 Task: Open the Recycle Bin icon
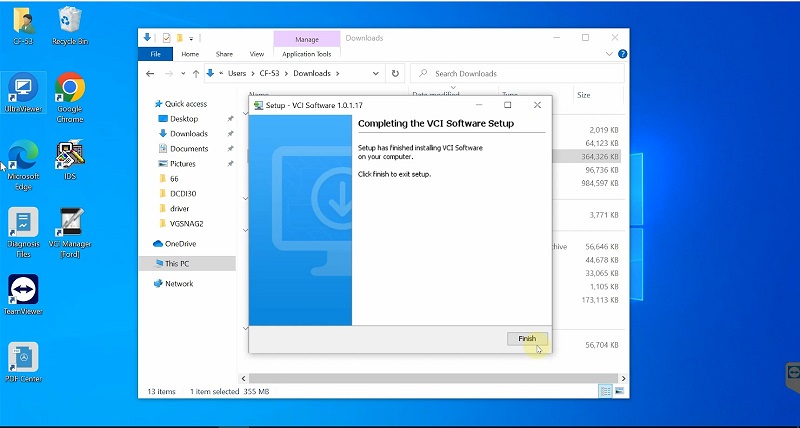click(70, 21)
